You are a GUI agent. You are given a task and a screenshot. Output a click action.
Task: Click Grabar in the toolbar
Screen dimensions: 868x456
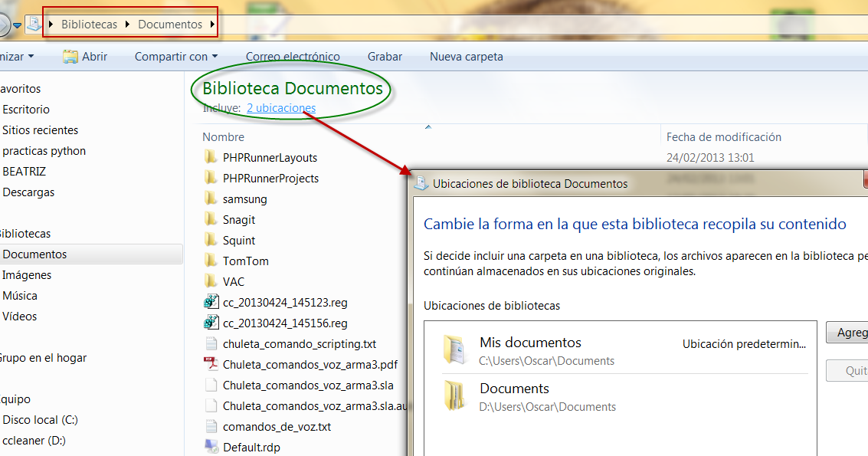[x=385, y=56]
